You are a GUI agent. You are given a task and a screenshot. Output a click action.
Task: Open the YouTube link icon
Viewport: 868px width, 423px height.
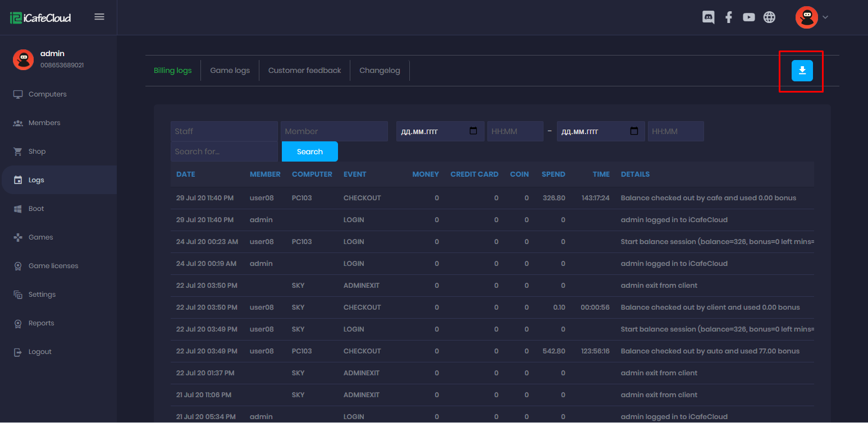tap(749, 17)
